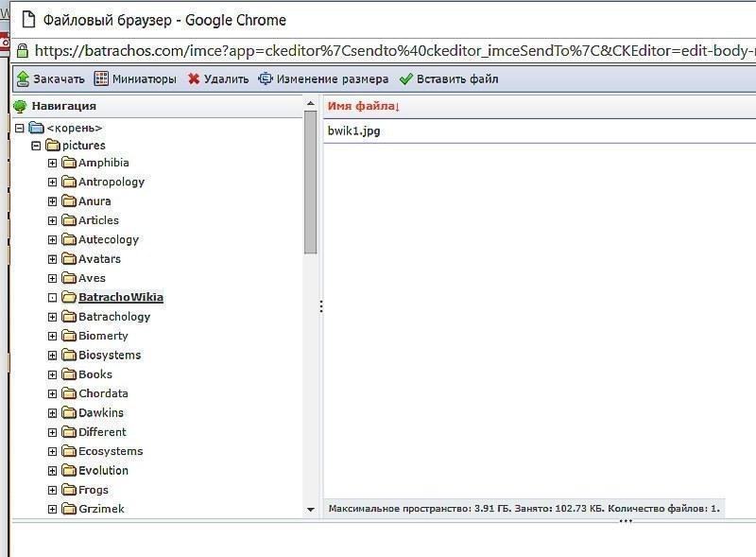Viewport: 756px width, 557px height.
Task: Collapse the корень root node
Action: (x=19, y=128)
